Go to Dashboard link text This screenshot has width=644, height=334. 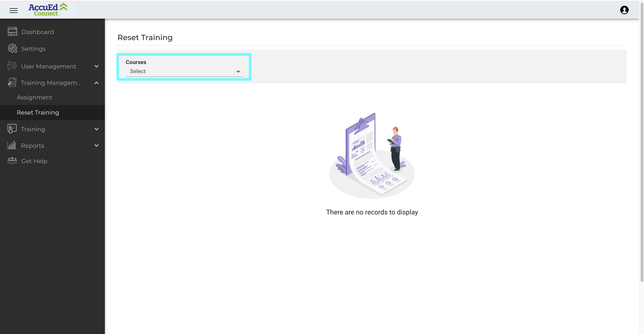click(x=37, y=32)
